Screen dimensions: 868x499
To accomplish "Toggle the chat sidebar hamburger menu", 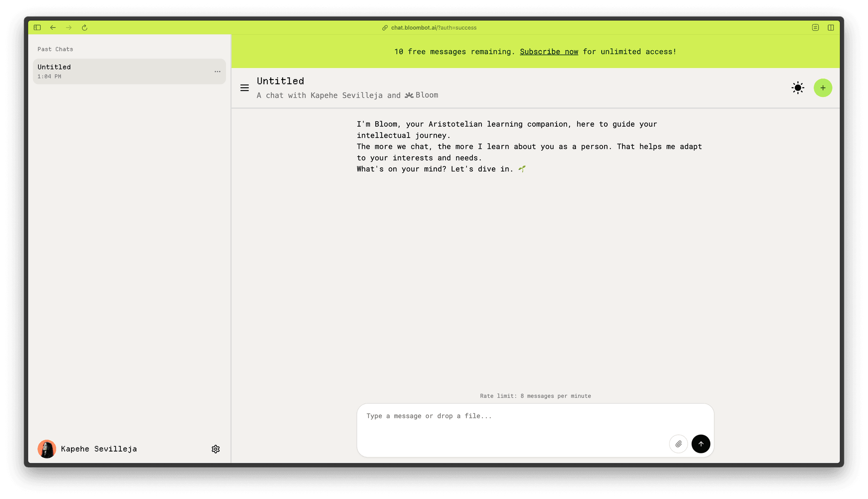I will coord(245,88).
